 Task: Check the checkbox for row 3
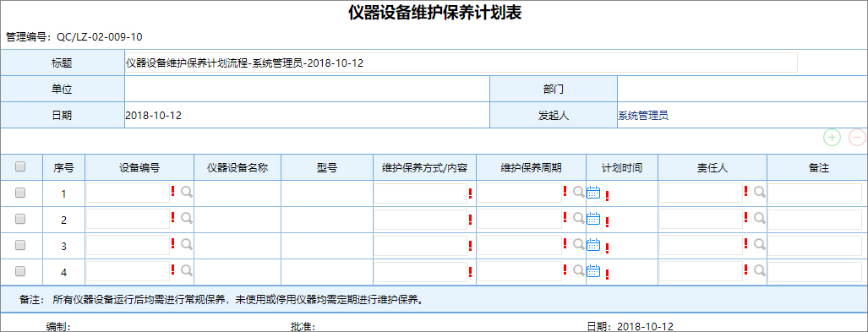[x=20, y=245]
